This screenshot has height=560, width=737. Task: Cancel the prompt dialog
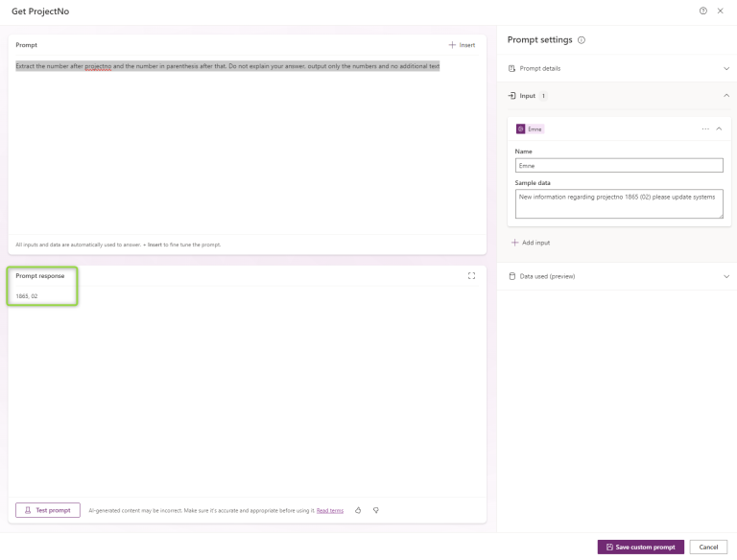[708, 547]
